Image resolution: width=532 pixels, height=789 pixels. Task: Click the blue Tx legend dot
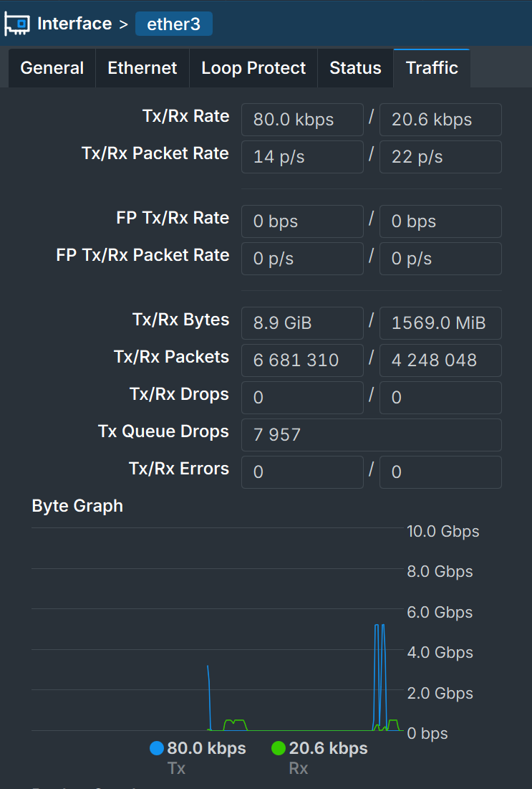tap(157, 749)
